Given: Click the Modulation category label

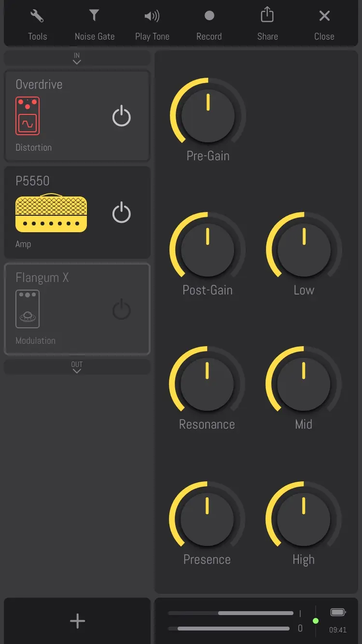Looking at the screenshot, I should (35, 341).
